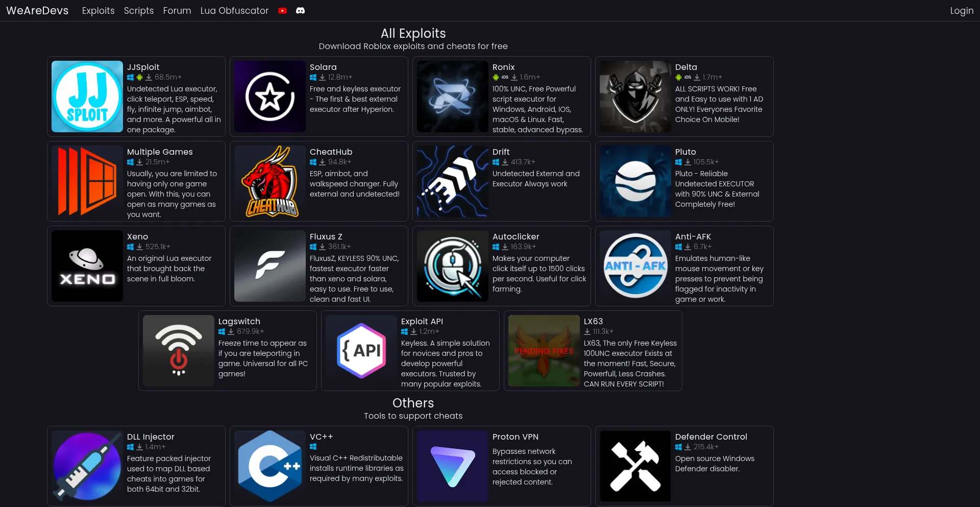Open the Solara title link
Screen dimensions: 980x507
[x=323, y=67]
